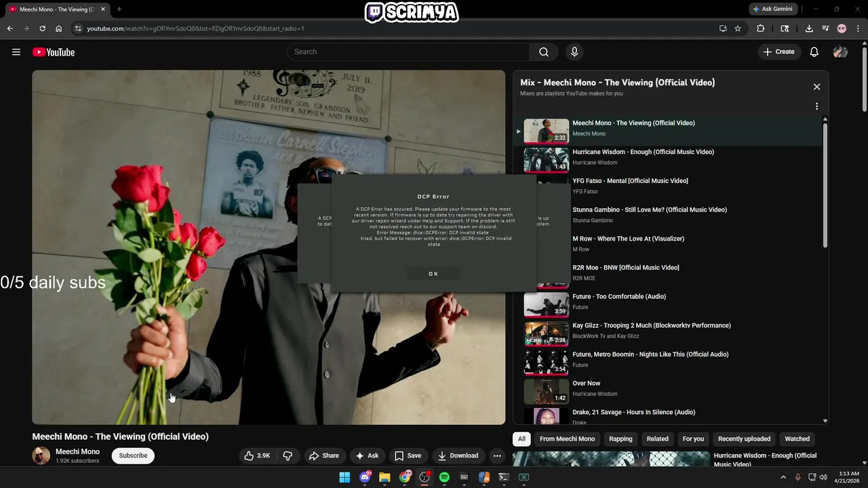
Task: Dismiss DCP Error dialog with OK
Action: [x=433, y=274]
